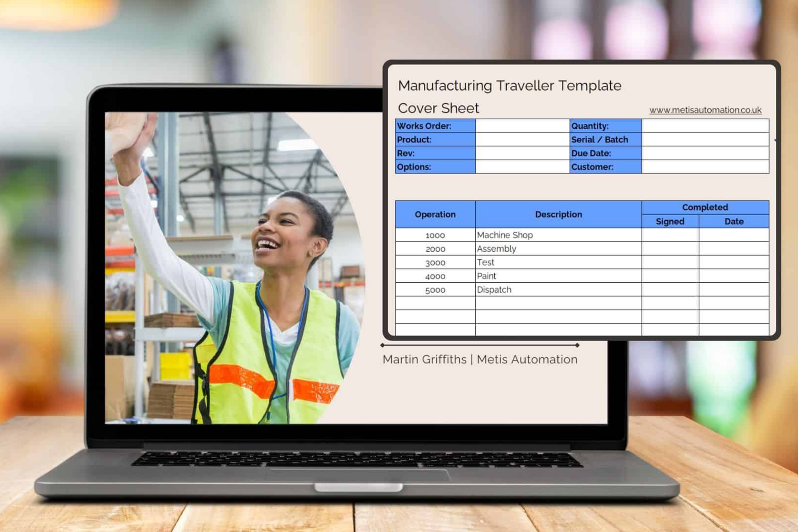Open the www.metisautomation.co.uk link

[705, 110]
